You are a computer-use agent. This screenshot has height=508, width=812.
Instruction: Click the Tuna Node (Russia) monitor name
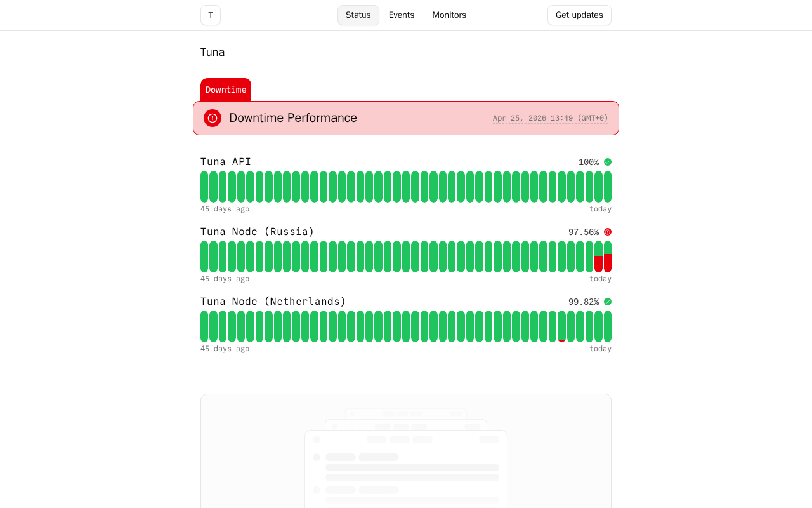coord(258,232)
